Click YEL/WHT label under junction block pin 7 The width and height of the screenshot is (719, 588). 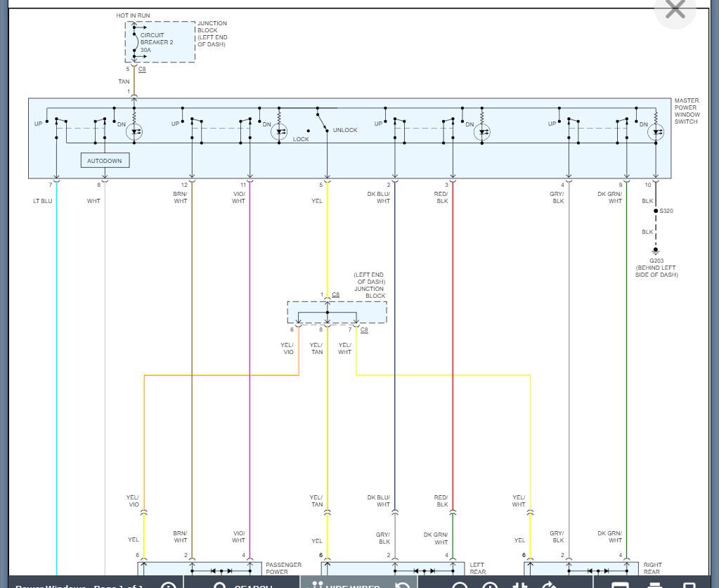[x=345, y=348]
